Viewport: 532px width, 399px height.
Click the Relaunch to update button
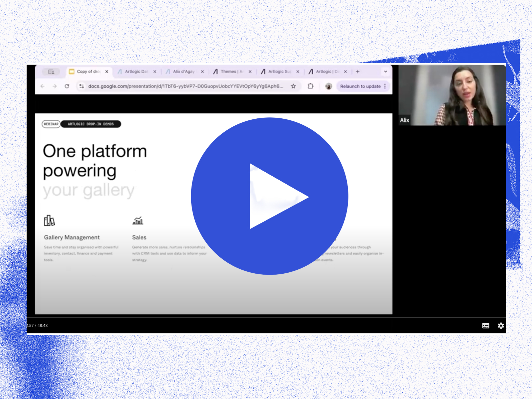(x=360, y=86)
